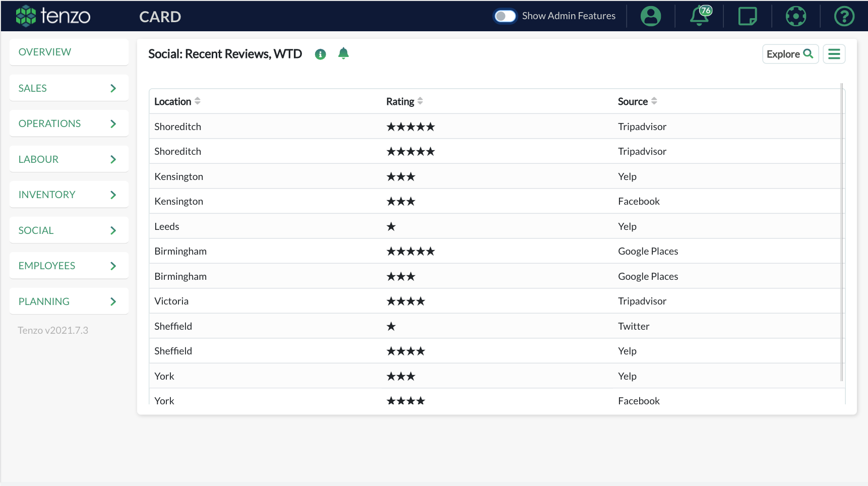This screenshot has height=486, width=868.
Task: Select the INVENTORY sidebar label
Action: click(47, 195)
